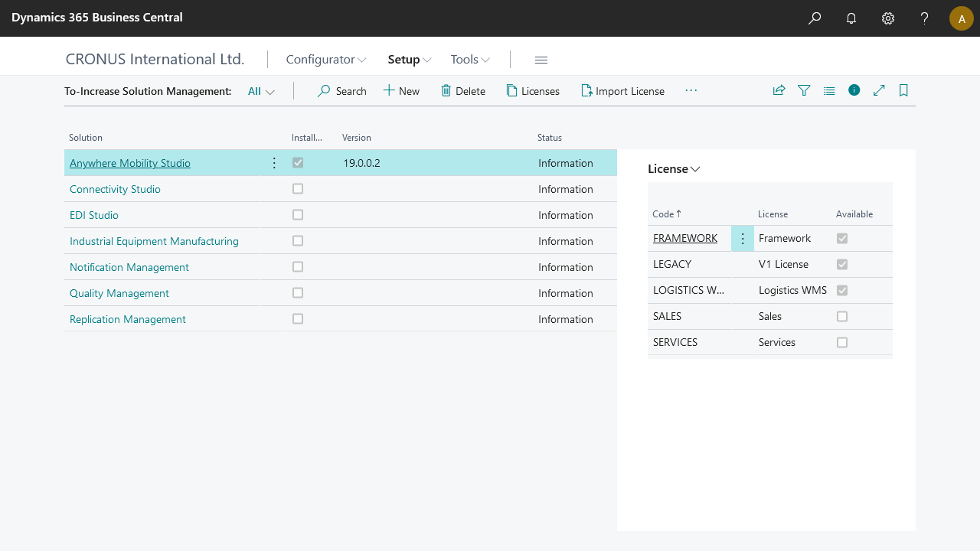This screenshot has height=551, width=980.
Task: Open CRONUS International Ltd. home link
Action: click(155, 59)
